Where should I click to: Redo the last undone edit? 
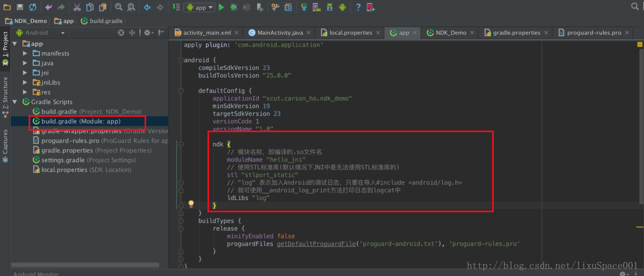pos(61,7)
